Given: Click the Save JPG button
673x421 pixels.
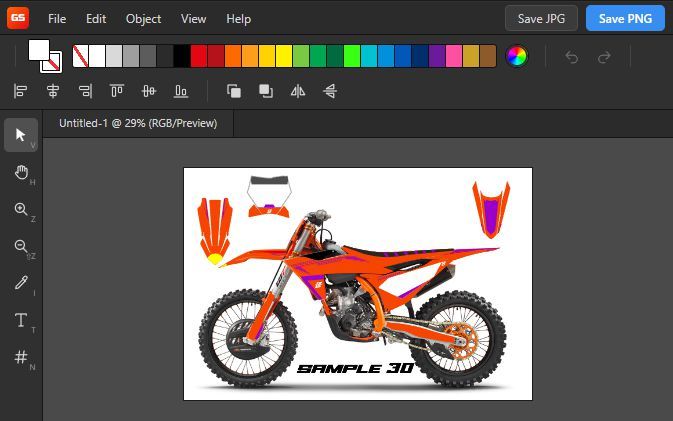Looking at the screenshot, I should (541, 18).
